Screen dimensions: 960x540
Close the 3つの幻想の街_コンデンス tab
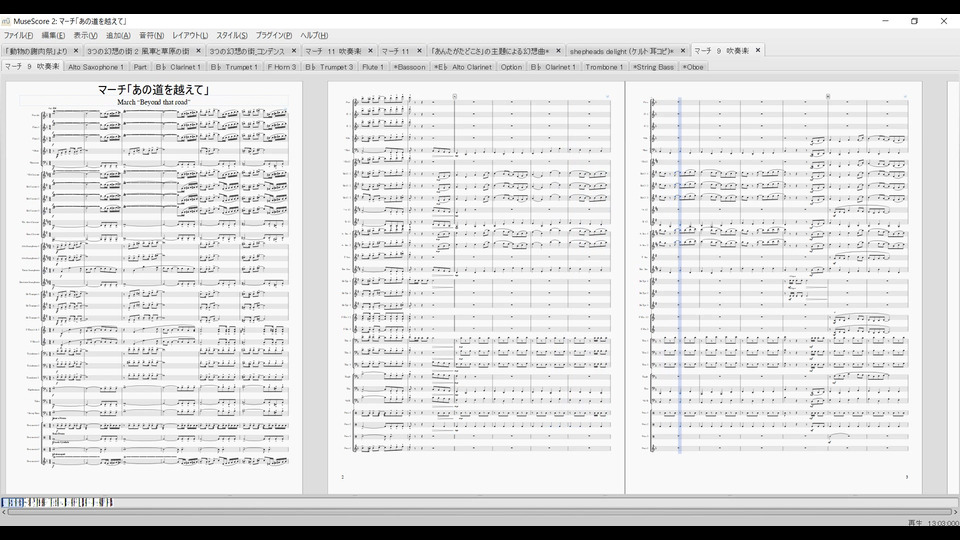coord(294,51)
